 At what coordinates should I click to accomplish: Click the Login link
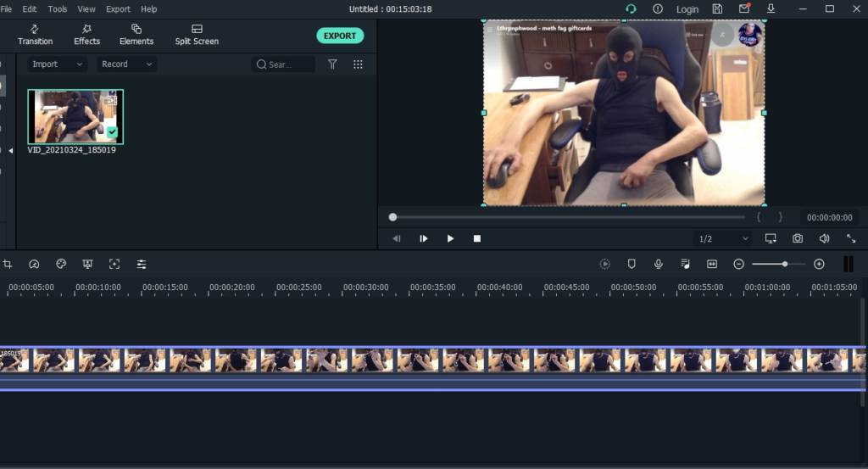(687, 9)
